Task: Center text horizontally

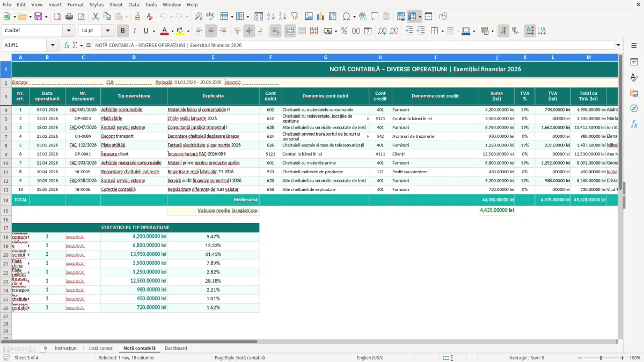Action: point(211,31)
